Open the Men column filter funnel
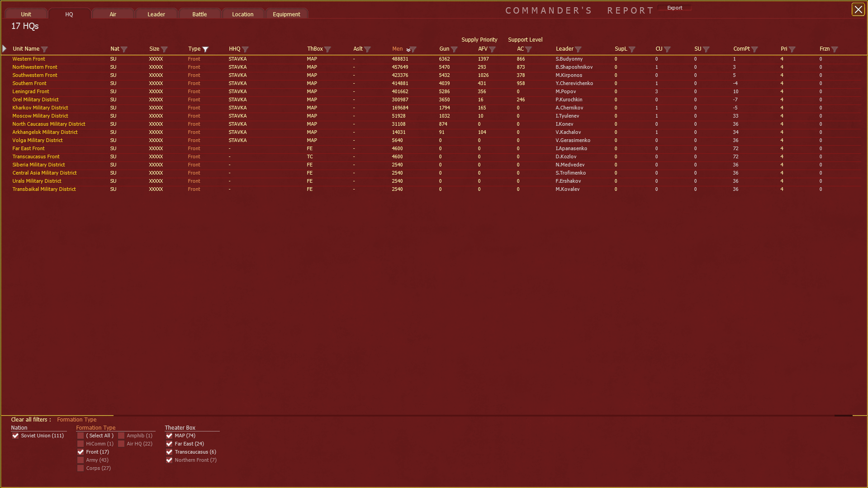The image size is (868, 488). (x=413, y=49)
